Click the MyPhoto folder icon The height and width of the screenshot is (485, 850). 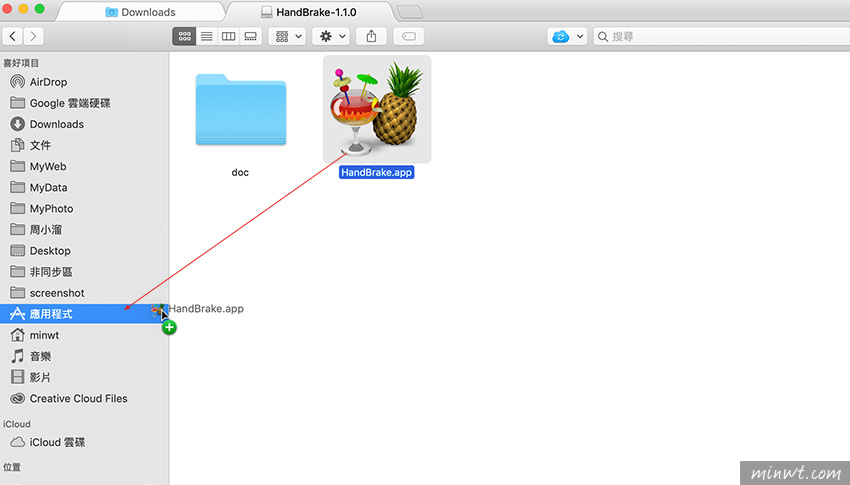(x=17, y=209)
